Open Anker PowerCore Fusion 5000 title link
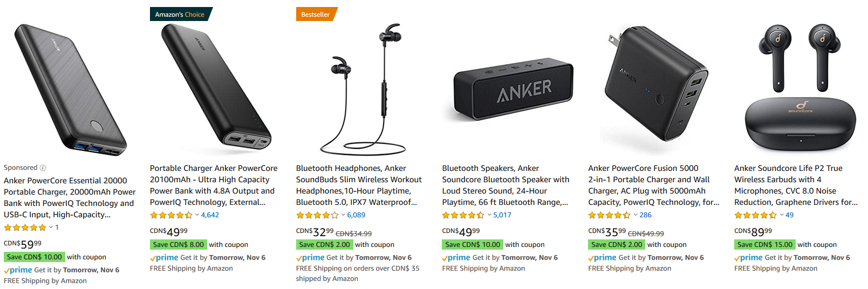 click(x=654, y=185)
